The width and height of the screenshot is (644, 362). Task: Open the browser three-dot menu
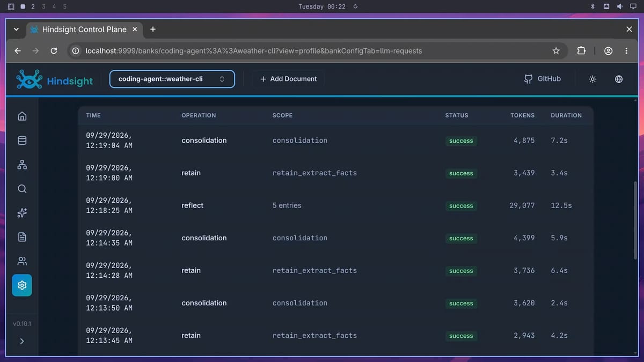626,51
